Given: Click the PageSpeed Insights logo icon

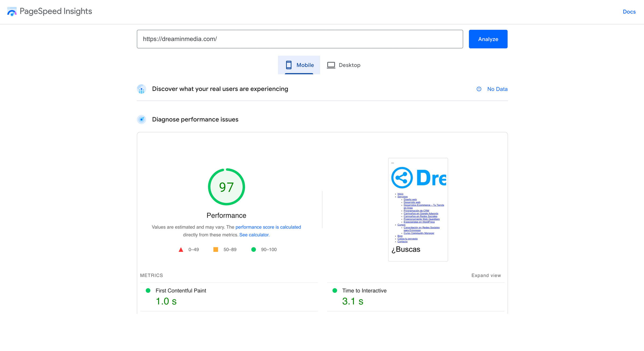Looking at the screenshot, I should (x=12, y=11).
